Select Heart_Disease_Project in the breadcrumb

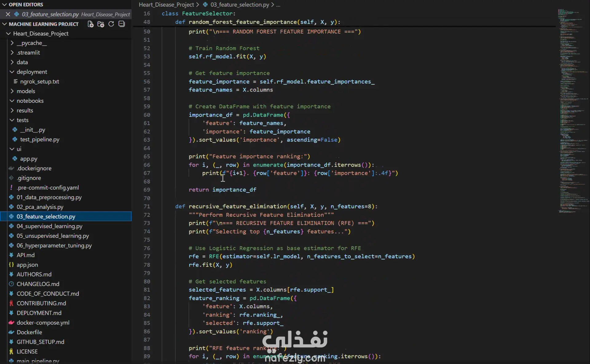[166, 5]
